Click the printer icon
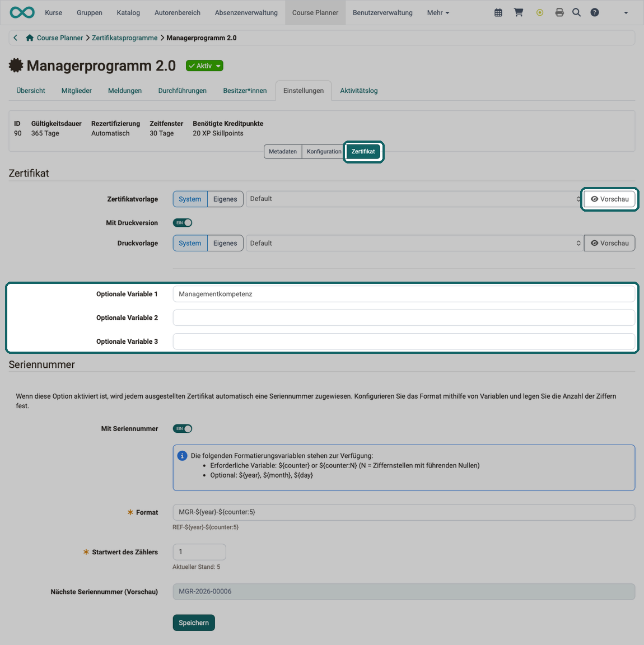Viewport: 644px width, 645px height. click(559, 12)
